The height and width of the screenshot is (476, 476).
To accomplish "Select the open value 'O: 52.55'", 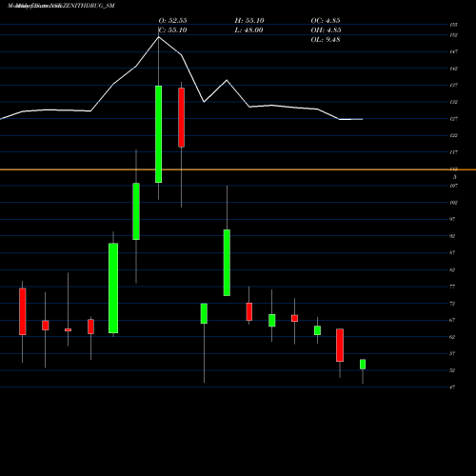I will [x=172, y=20].
